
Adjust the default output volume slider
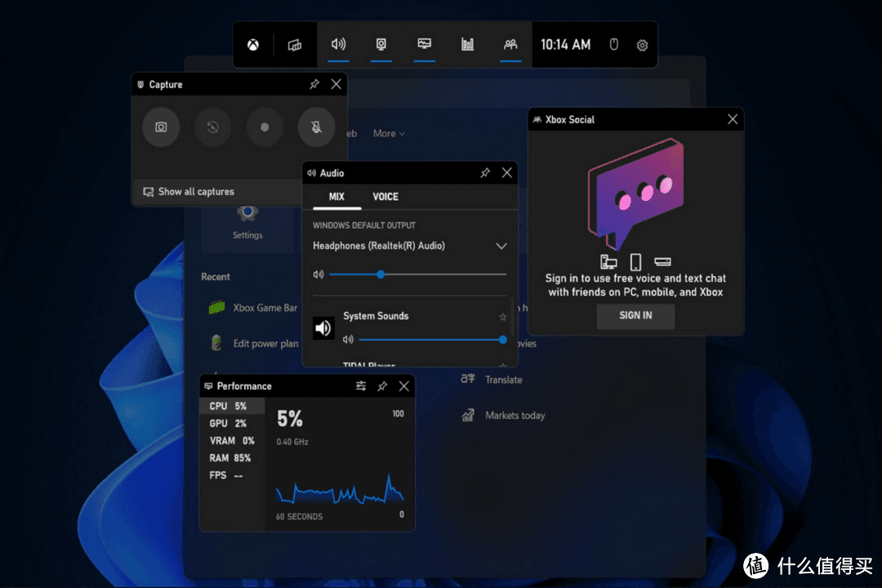[x=417, y=274]
